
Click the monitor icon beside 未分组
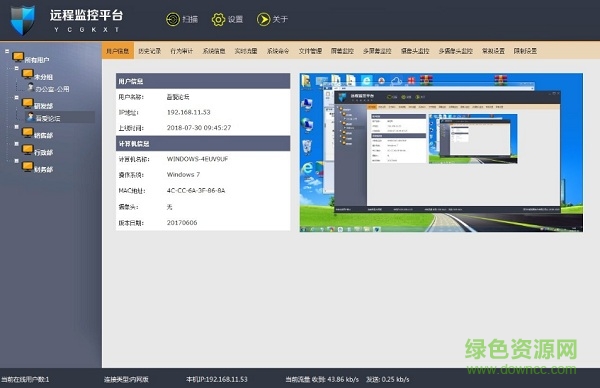(28, 74)
